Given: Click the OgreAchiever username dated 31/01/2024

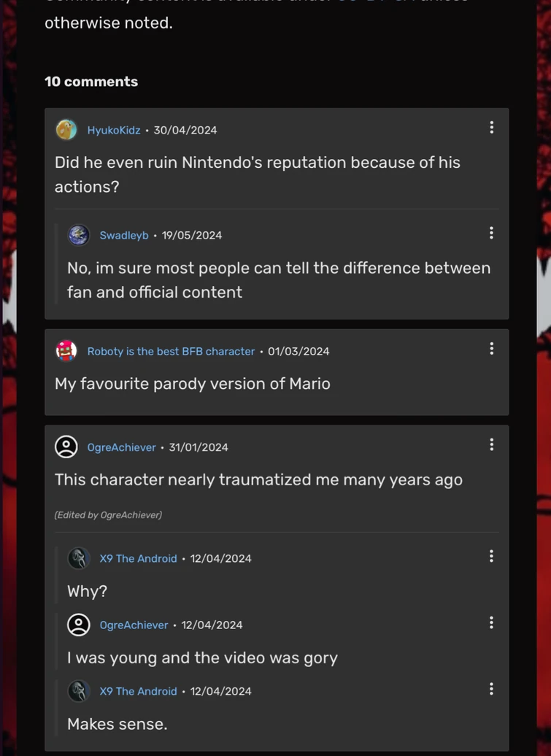Looking at the screenshot, I should (x=121, y=447).
